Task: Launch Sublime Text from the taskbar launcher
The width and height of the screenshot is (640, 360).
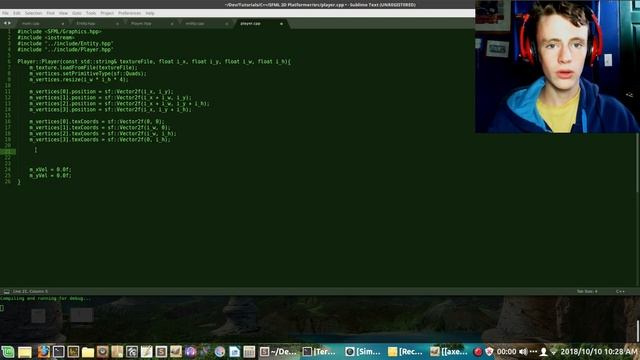Action: click(161, 351)
